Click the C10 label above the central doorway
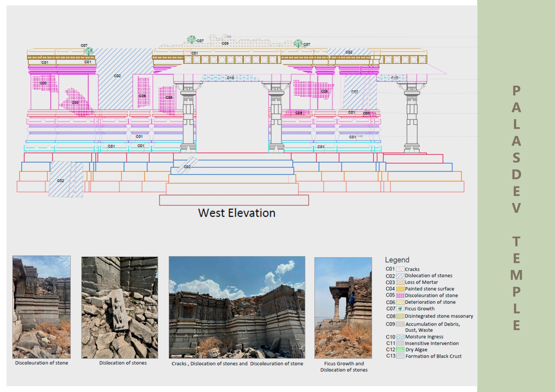This screenshot has width=555, height=392. [230, 78]
